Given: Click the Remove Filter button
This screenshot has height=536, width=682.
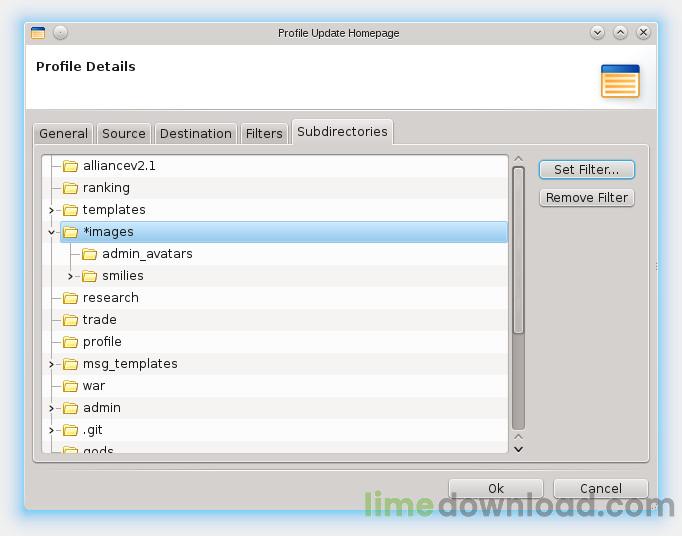Looking at the screenshot, I should (587, 198).
